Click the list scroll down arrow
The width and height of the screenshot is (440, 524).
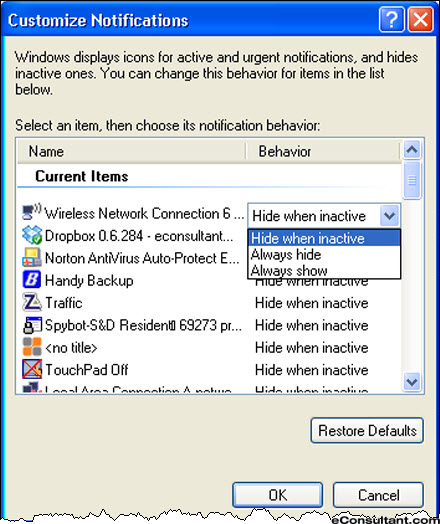[x=412, y=382]
